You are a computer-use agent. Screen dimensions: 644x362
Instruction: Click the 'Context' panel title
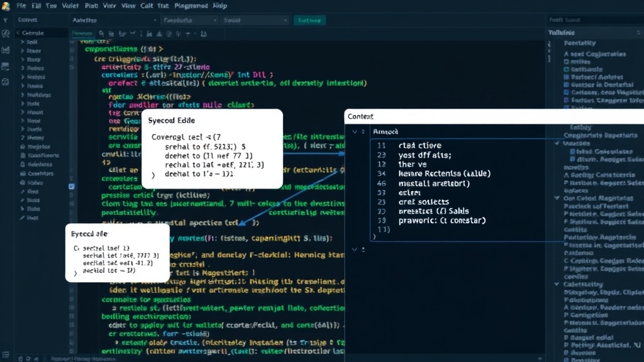coord(360,116)
